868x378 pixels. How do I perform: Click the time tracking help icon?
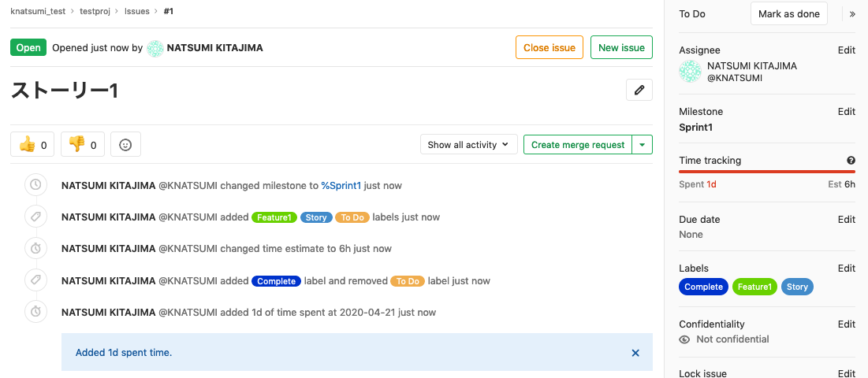pyautogui.click(x=851, y=161)
